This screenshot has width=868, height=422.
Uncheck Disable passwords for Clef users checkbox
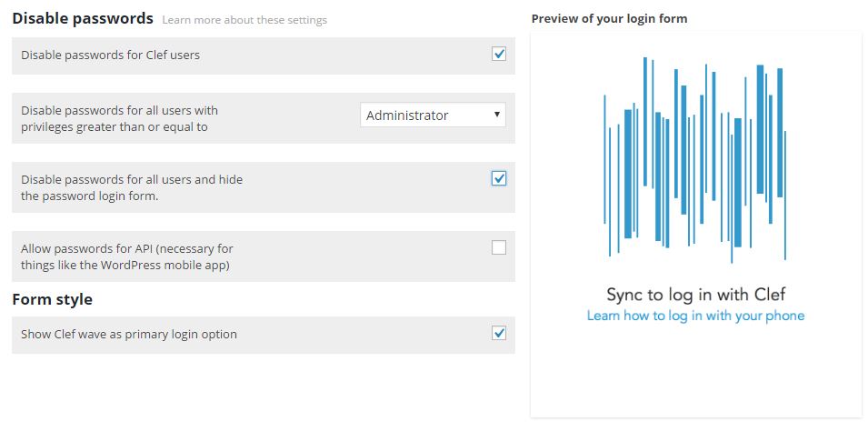point(499,55)
